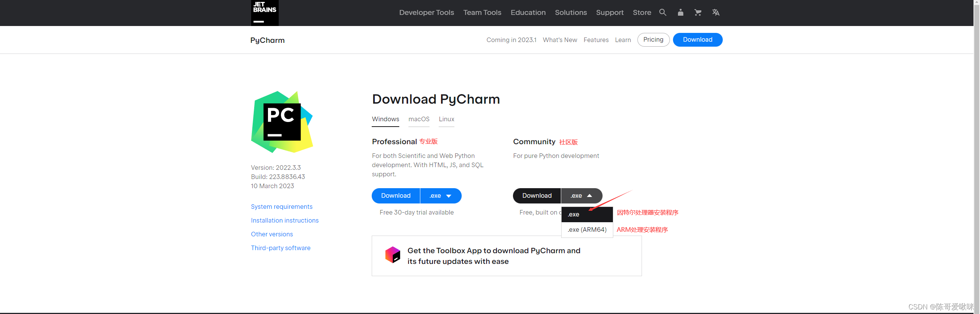The width and height of the screenshot is (980, 314).
Task: Collapse Community .exe installer dropdown
Action: (582, 196)
